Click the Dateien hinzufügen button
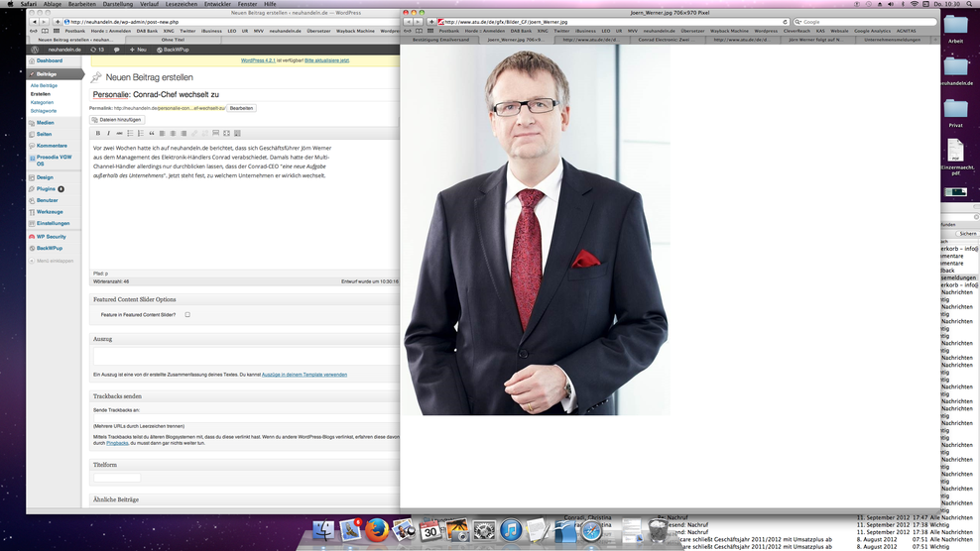980x551 pixels. 117,119
